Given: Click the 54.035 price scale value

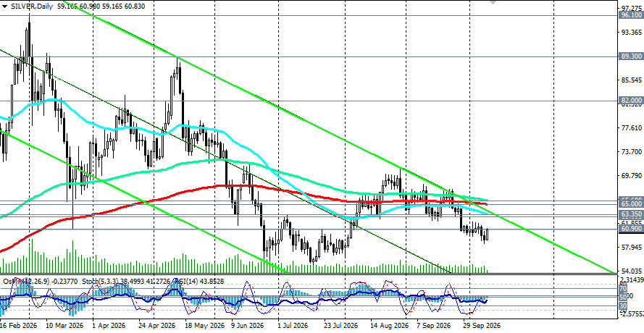Looking at the screenshot, I should [632, 271].
